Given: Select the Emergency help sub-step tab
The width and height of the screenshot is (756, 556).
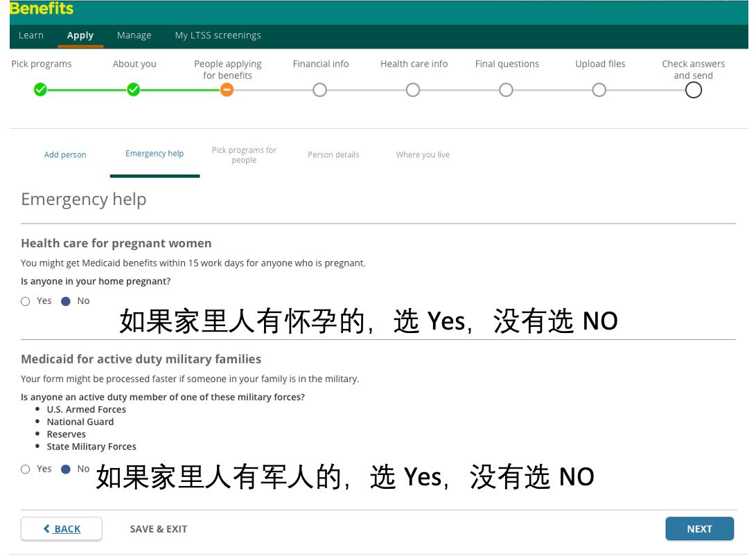Looking at the screenshot, I should tap(155, 153).
